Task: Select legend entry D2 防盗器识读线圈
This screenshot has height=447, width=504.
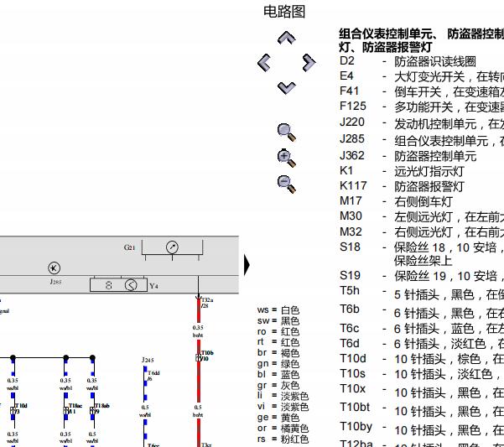Action: click(x=408, y=61)
